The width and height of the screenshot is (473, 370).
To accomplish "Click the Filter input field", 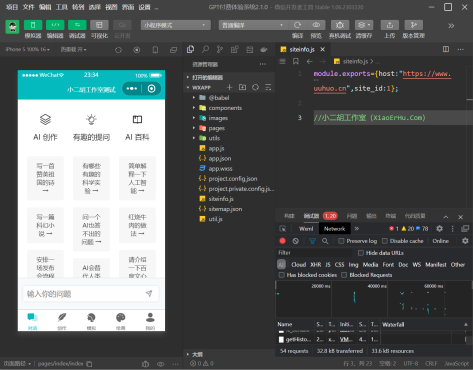I will pos(314,253).
